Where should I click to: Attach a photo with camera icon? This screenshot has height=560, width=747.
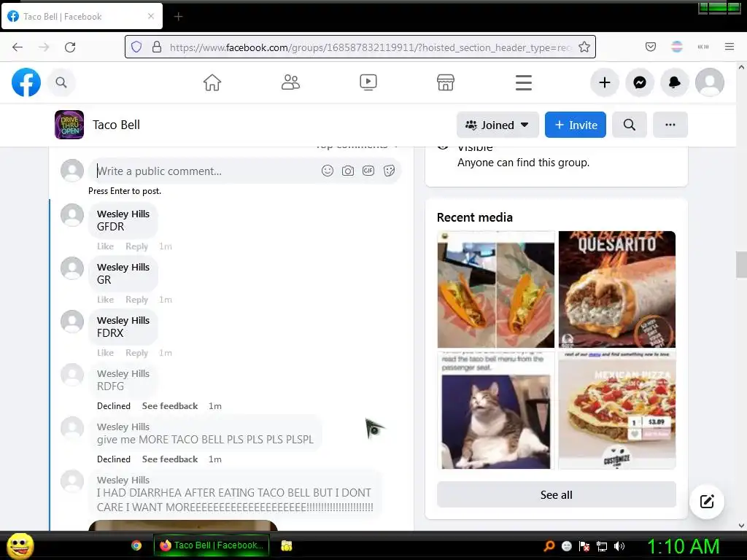coord(348,171)
